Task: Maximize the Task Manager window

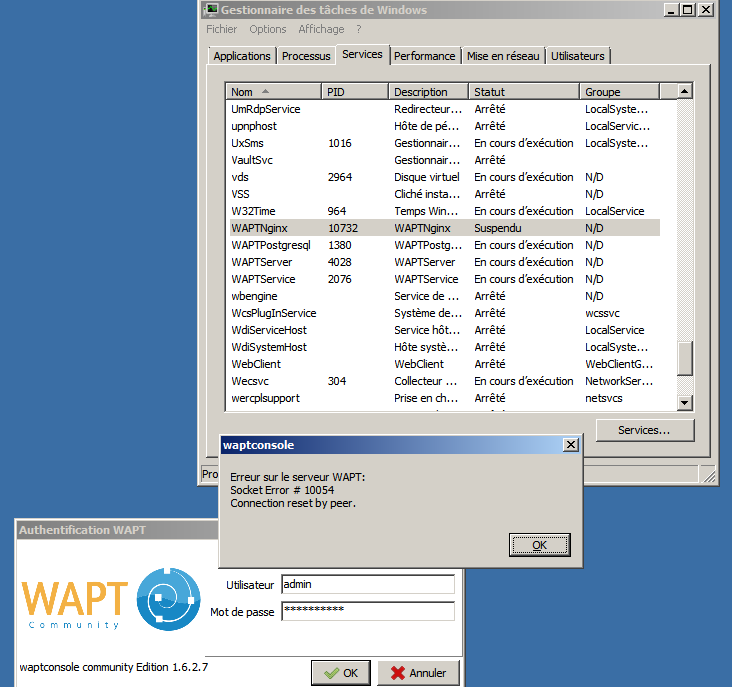Action: coord(688,10)
